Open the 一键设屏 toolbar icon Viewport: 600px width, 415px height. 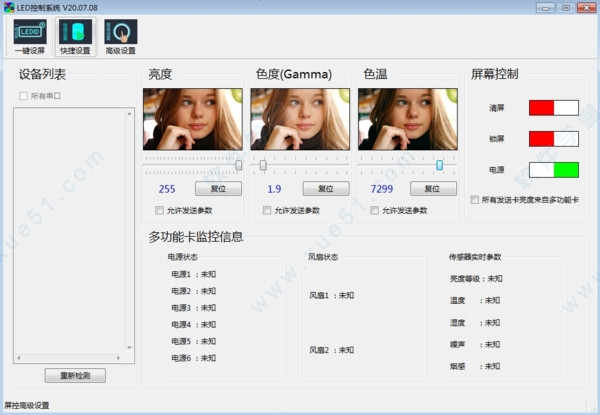coord(30,37)
